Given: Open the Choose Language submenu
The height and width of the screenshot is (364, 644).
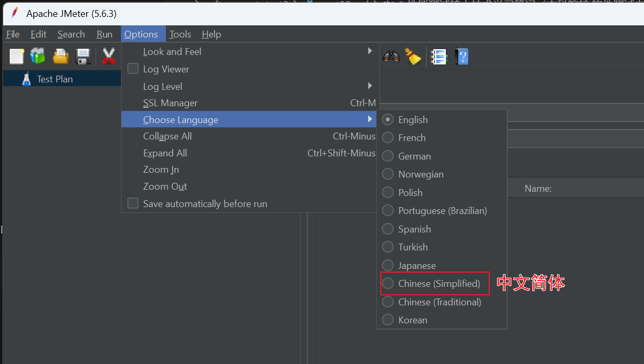Looking at the screenshot, I should coord(249,119).
